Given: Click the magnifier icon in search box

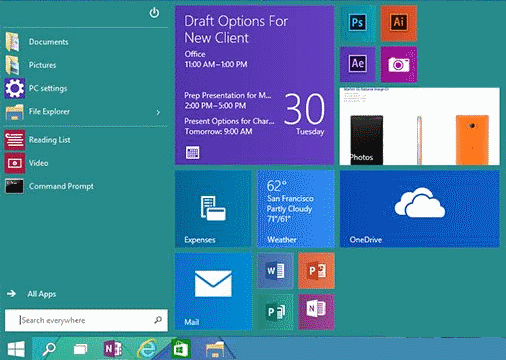Looking at the screenshot, I should tap(158, 320).
